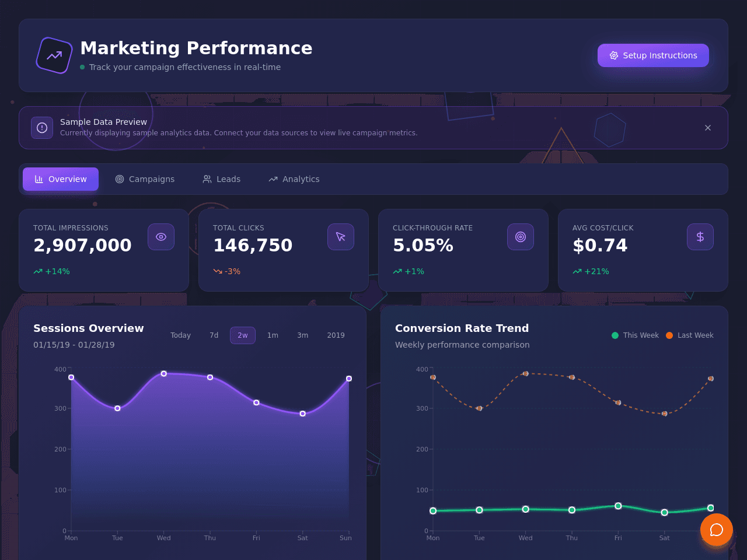Select the 7d time range
Screen dimensions: 747x560
[214, 335]
